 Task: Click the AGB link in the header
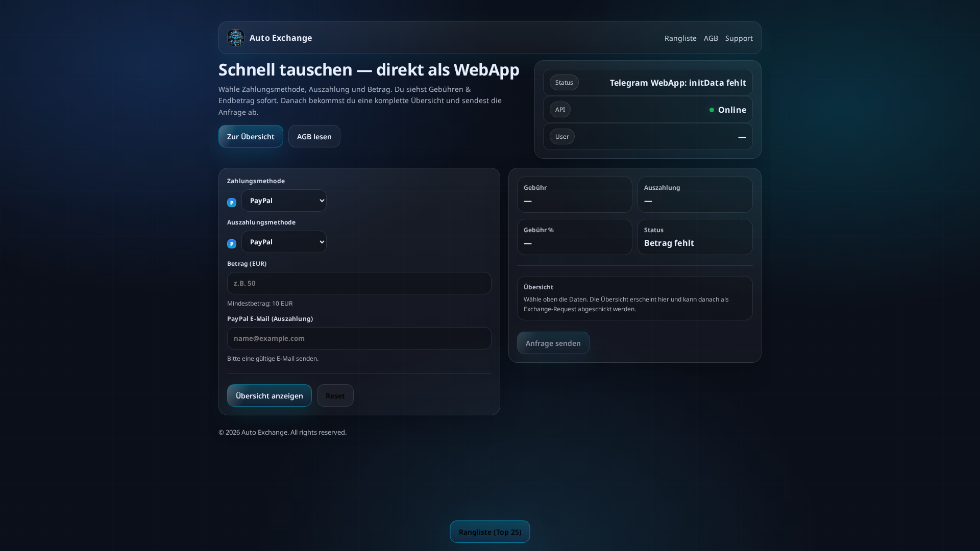(x=710, y=38)
